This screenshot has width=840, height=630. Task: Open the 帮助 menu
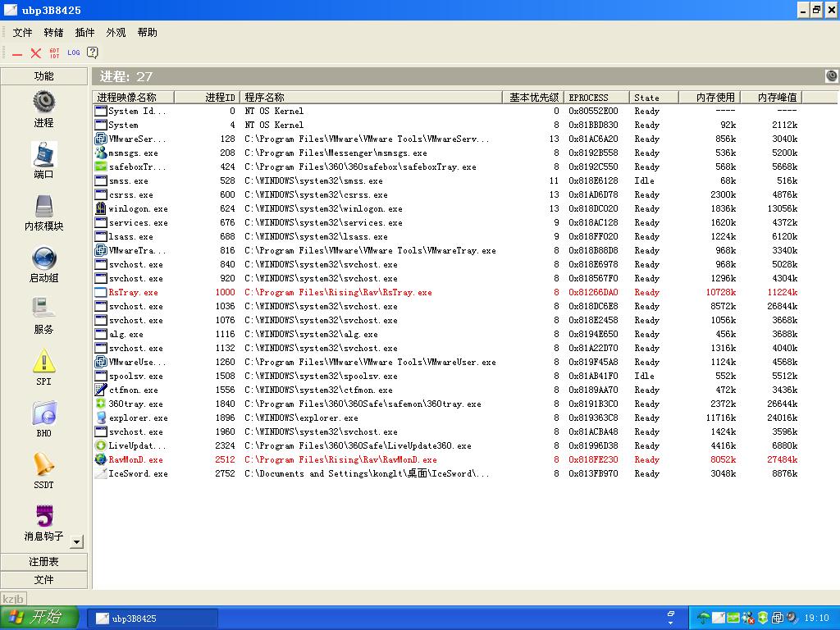coord(148,33)
